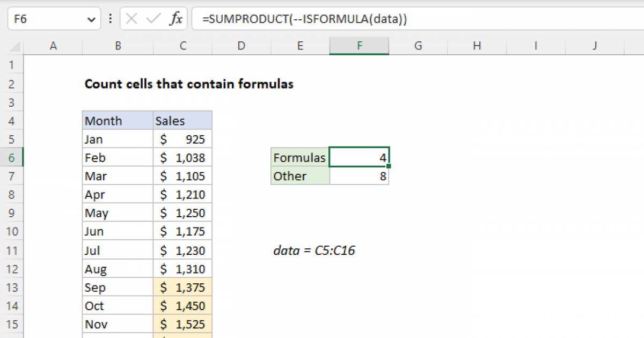644x338 pixels.
Task: Select the "Jan" cell
Action: tap(118, 139)
